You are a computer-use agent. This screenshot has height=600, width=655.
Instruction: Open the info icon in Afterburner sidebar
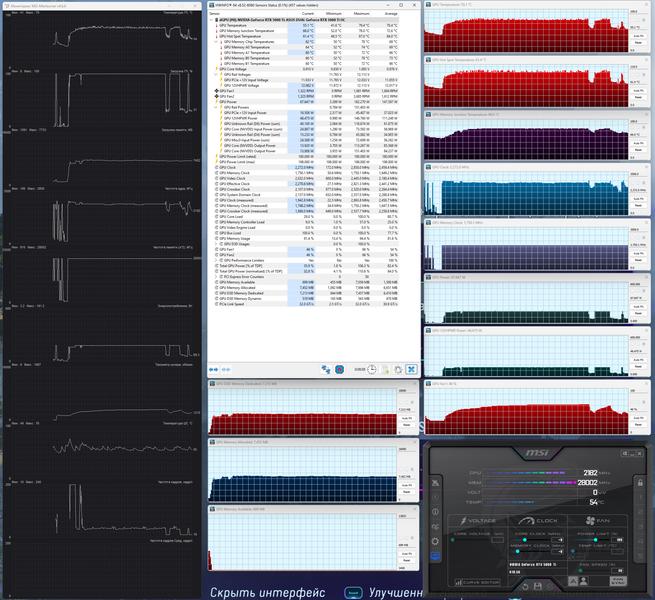[435, 512]
